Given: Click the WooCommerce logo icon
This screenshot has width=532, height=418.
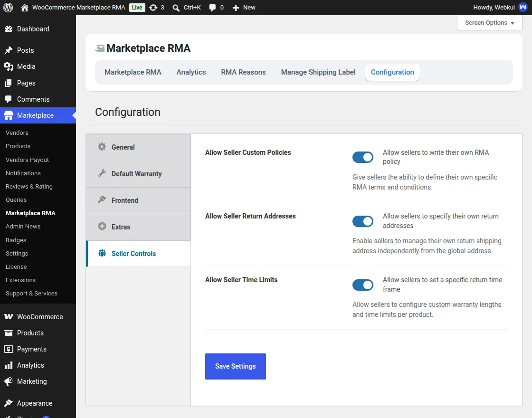Looking at the screenshot, I should tap(9, 316).
